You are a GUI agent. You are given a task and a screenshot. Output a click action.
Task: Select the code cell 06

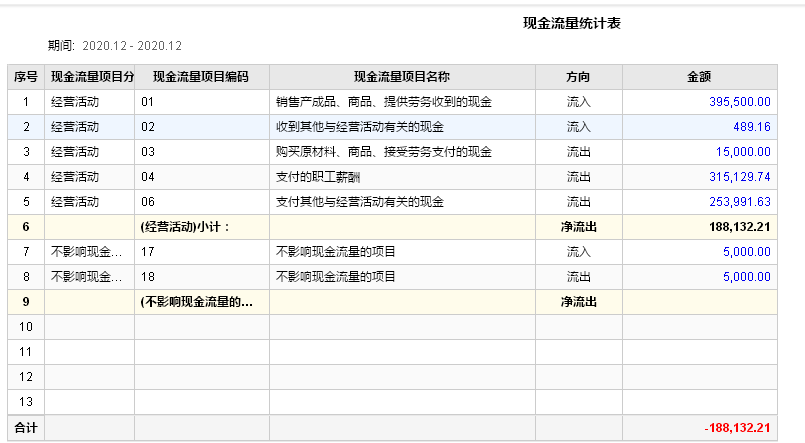pyautogui.click(x=149, y=202)
